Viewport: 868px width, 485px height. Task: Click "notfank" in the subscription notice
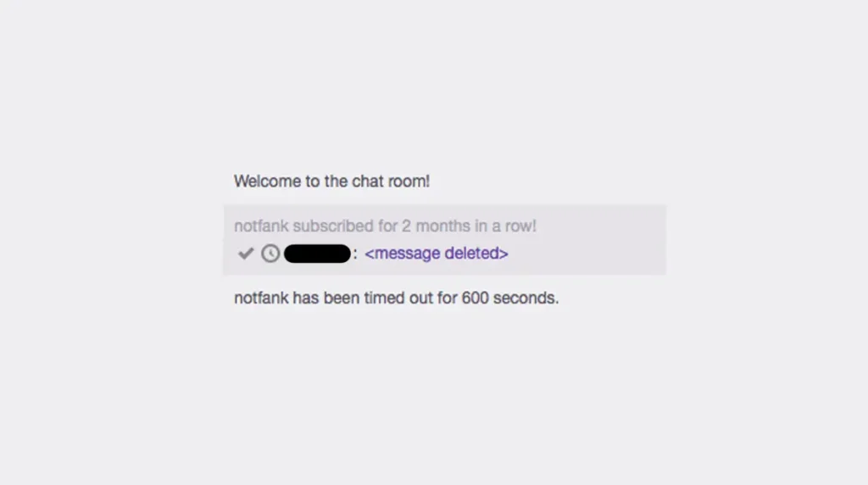[x=261, y=226]
